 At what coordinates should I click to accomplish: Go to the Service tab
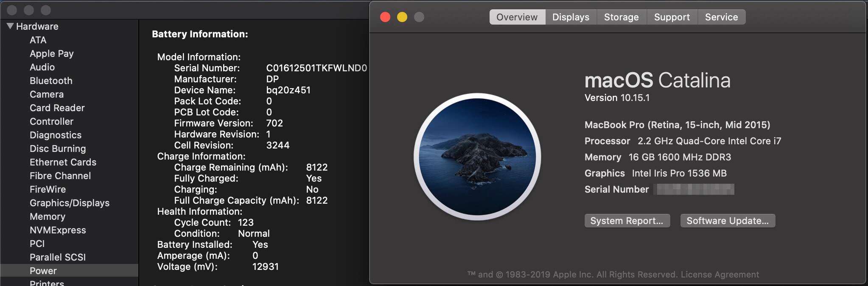click(x=722, y=17)
